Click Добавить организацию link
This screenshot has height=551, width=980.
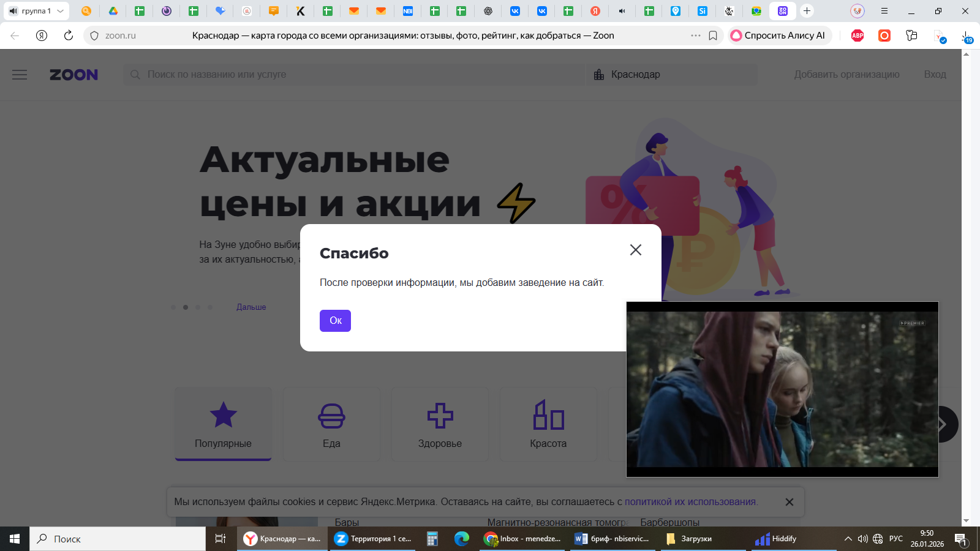coord(846,75)
